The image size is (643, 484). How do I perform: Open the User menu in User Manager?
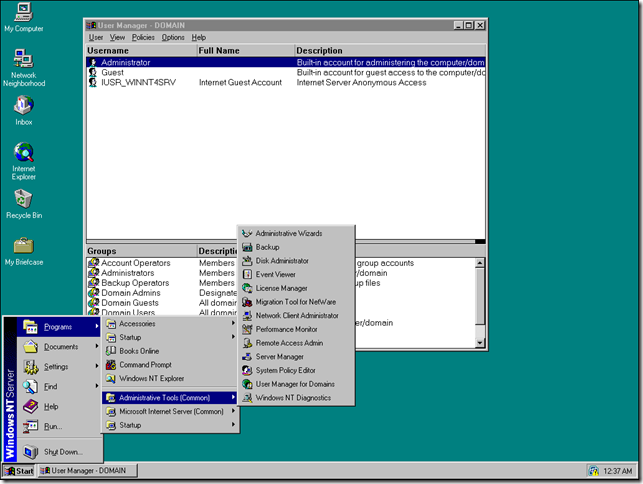point(96,37)
